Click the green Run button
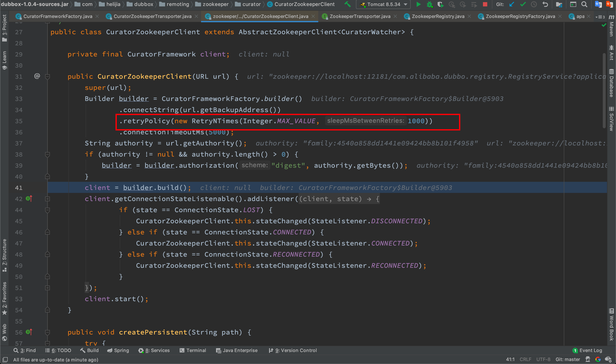 (x=419, y=4)
